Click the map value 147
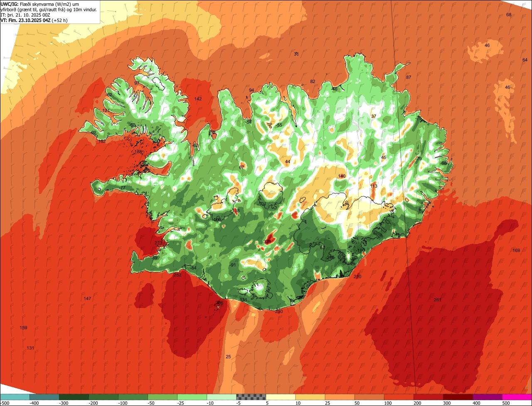This screenshot has height=406, width=532. coord(87,299)
